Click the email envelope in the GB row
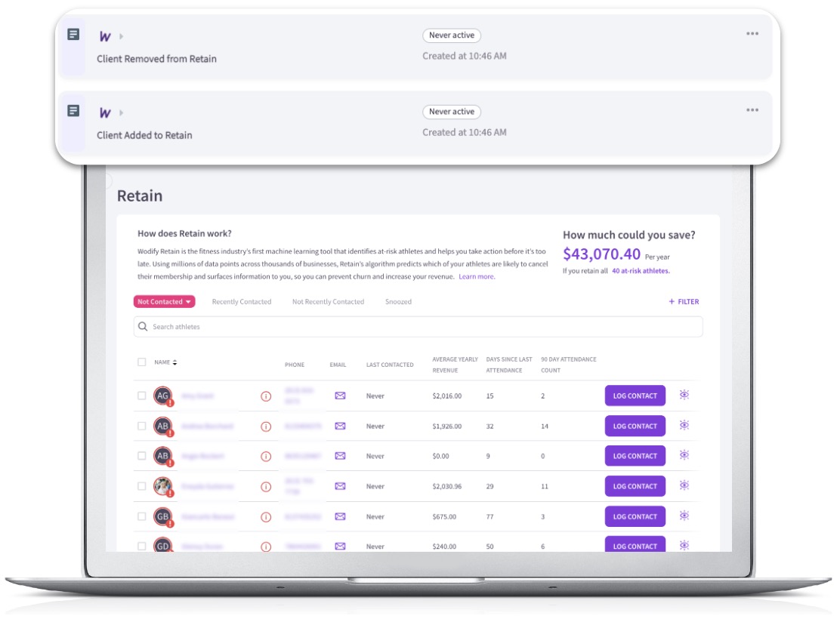 (x=340, y=516)
